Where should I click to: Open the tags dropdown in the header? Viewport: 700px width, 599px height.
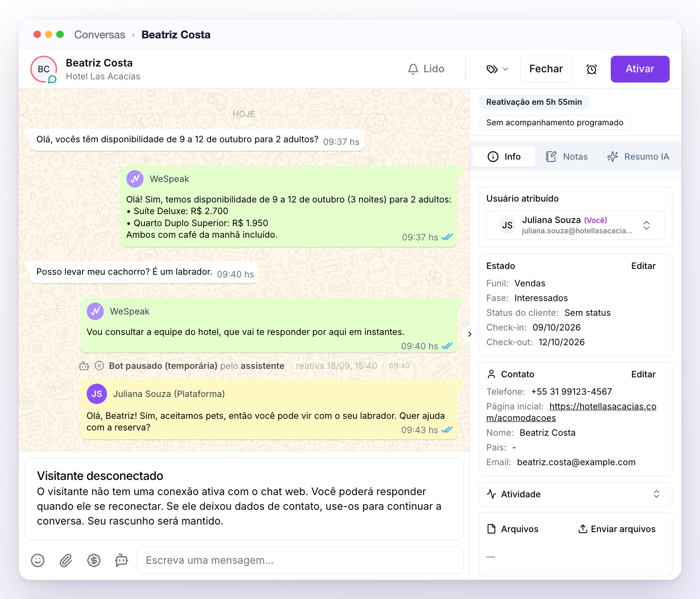click(497, 69)
